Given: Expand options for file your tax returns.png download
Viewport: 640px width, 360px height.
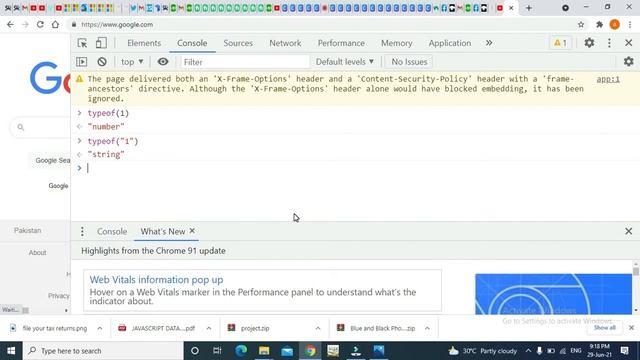Looking at the screenshot, I should (x=100, y=328).
